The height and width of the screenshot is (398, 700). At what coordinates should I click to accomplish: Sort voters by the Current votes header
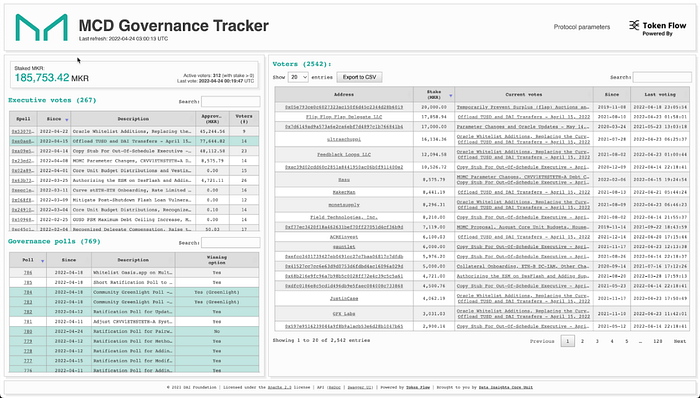524,95
